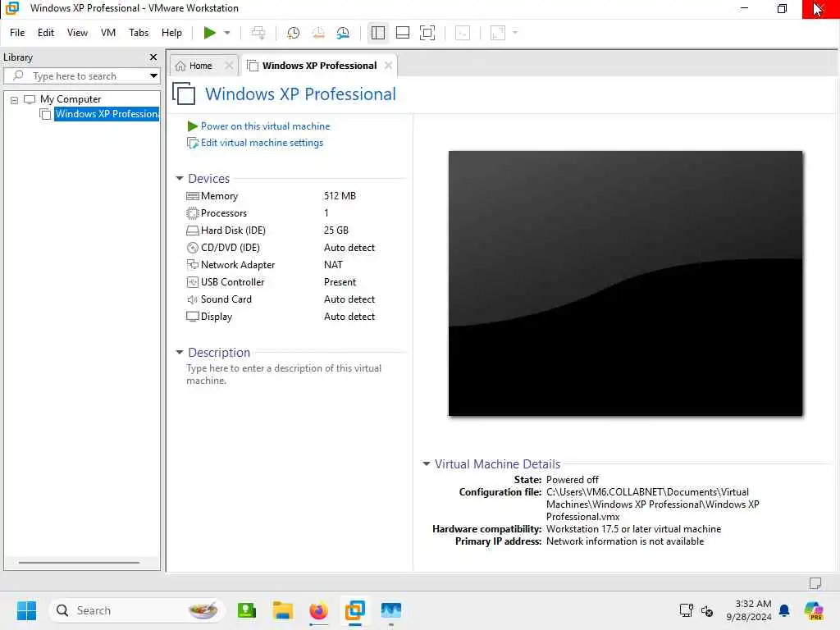Image resolution: width=840 pixels, height=630 pixels.
Task: Switch to the Home tab
Action: pos(200,66)
